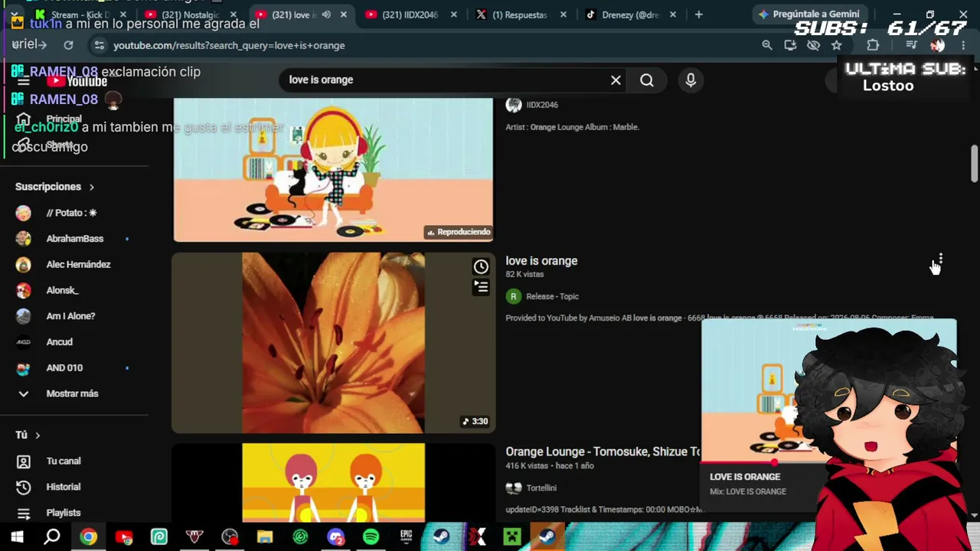980x551 pixels.
Task: Open the zoom magnifier in the address bar
Action: click(x=767, y=45)
